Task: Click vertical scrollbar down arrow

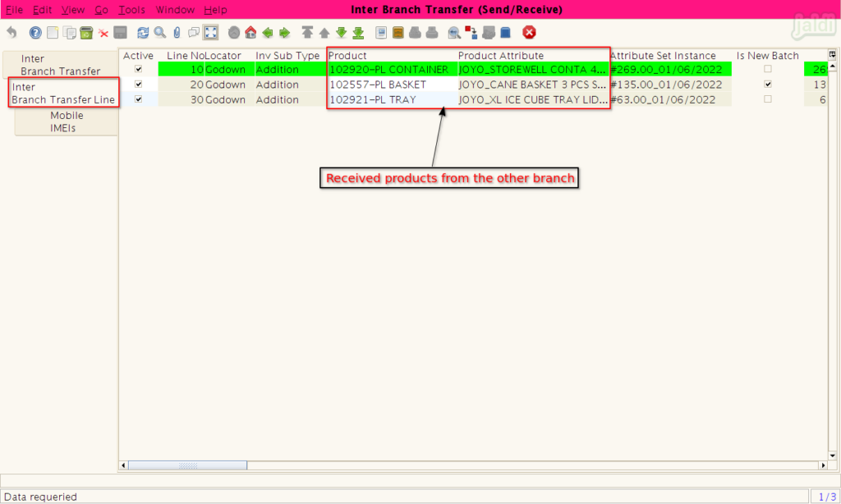Action: [833, 456]
